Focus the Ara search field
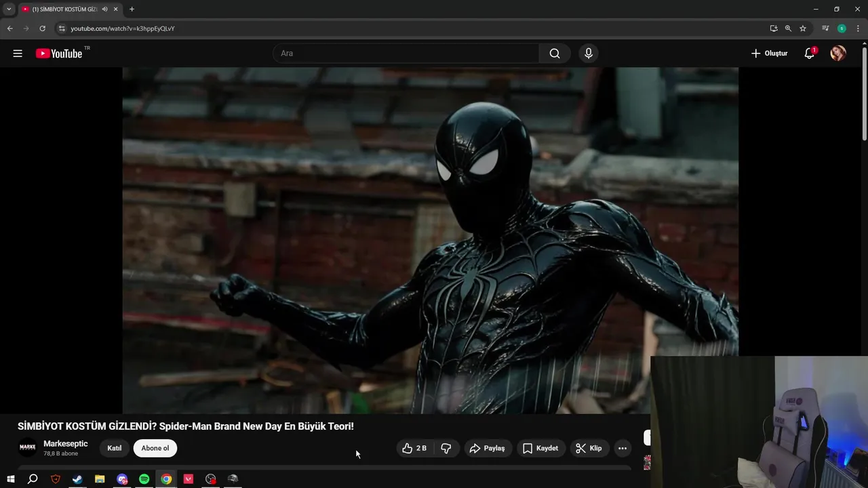868x488 pixels. pyautogui.click(x=407, y=54)
